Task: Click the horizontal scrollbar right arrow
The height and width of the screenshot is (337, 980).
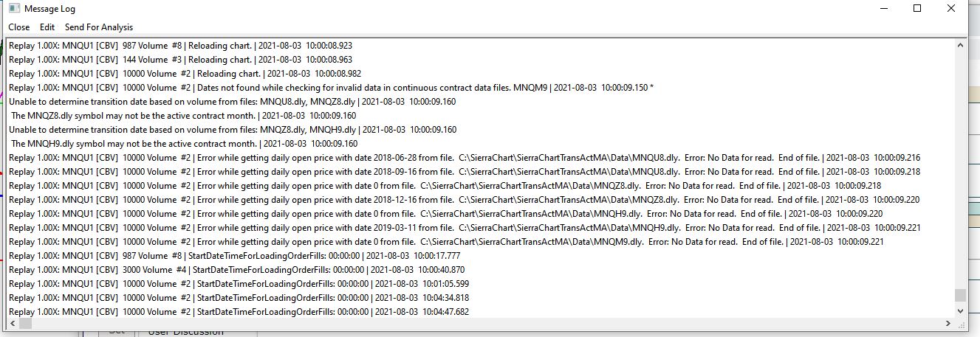Action: 948,324
